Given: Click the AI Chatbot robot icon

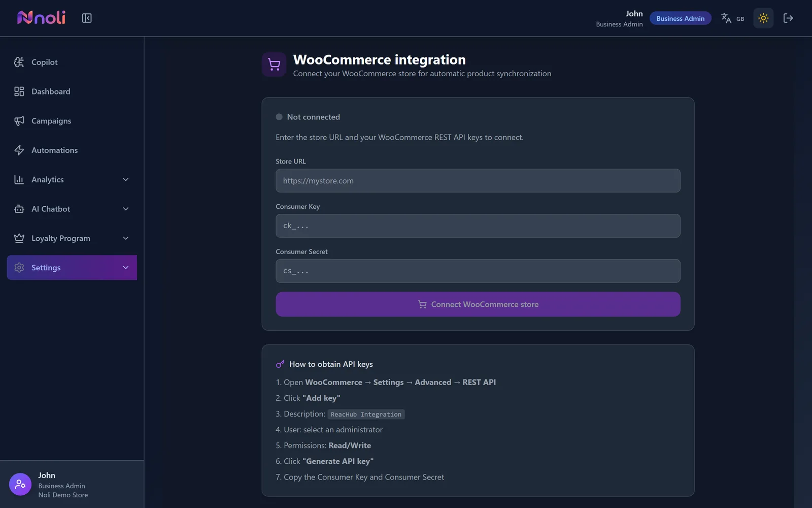Looking at the screenshot, I should [19, 209].
